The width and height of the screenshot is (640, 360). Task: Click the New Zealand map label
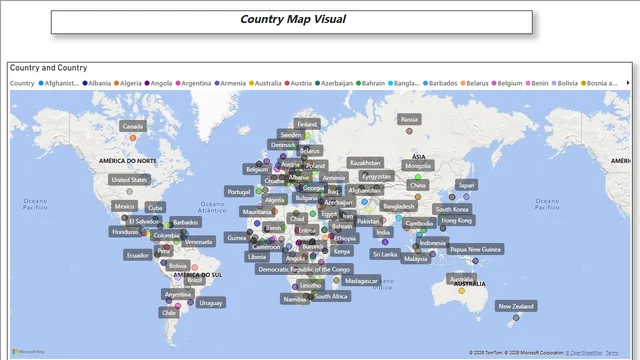click(516, 306)
